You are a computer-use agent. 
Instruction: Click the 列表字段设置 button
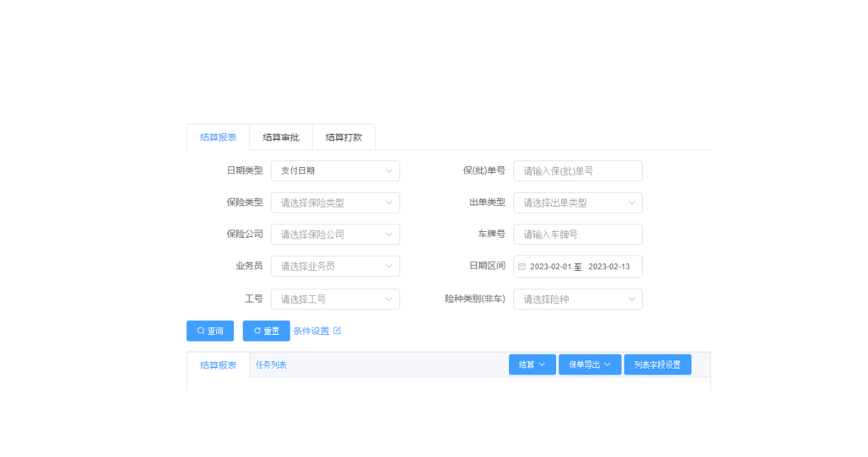click(x=658, y=364)
